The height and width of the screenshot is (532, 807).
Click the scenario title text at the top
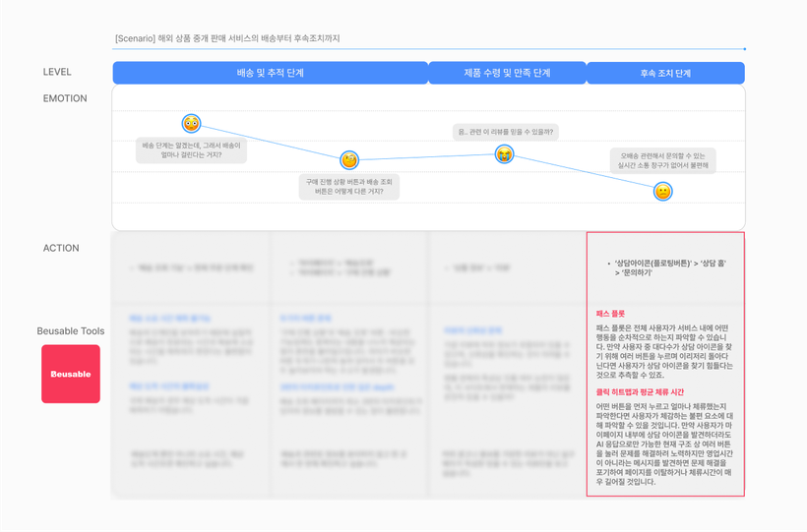[227, 38]
